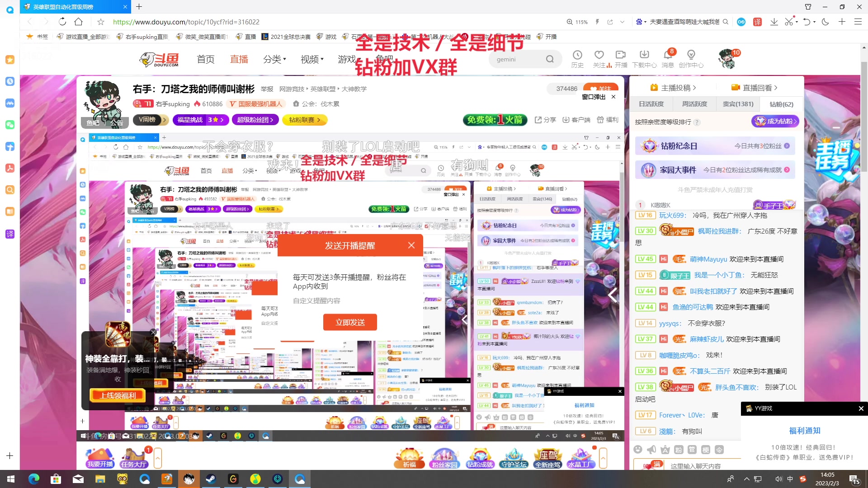Open 钻粉成就 achievement icon
868x488 pixels.
point(480,458)
